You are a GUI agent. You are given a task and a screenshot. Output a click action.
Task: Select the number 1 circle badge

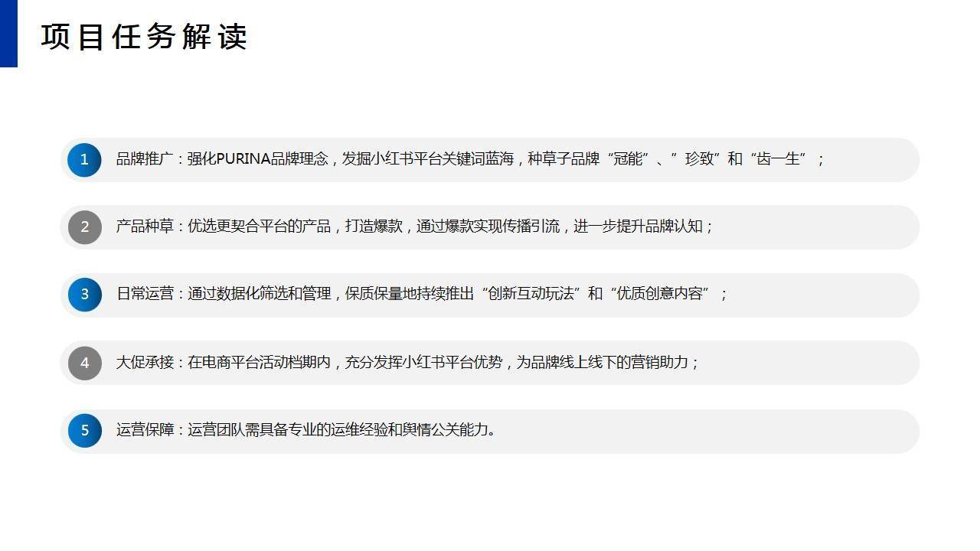coord(84,160)
